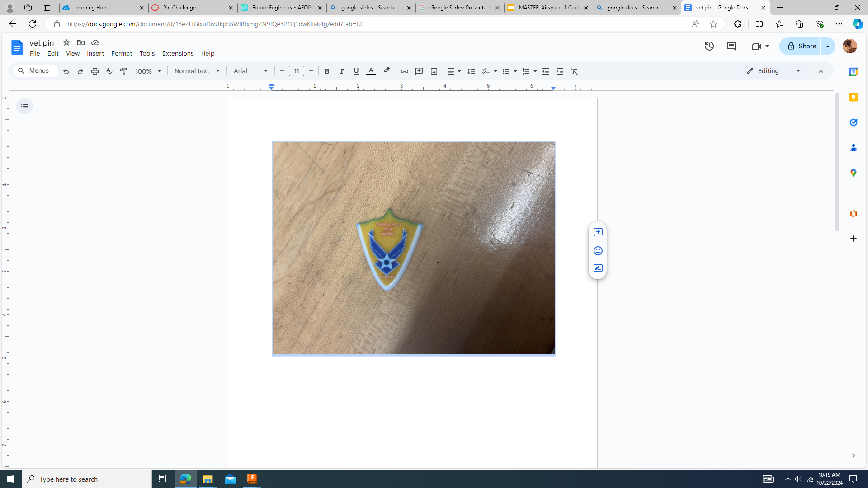
Task: Open the View menu
Action: pyautogui.click(x=73, y=53)
